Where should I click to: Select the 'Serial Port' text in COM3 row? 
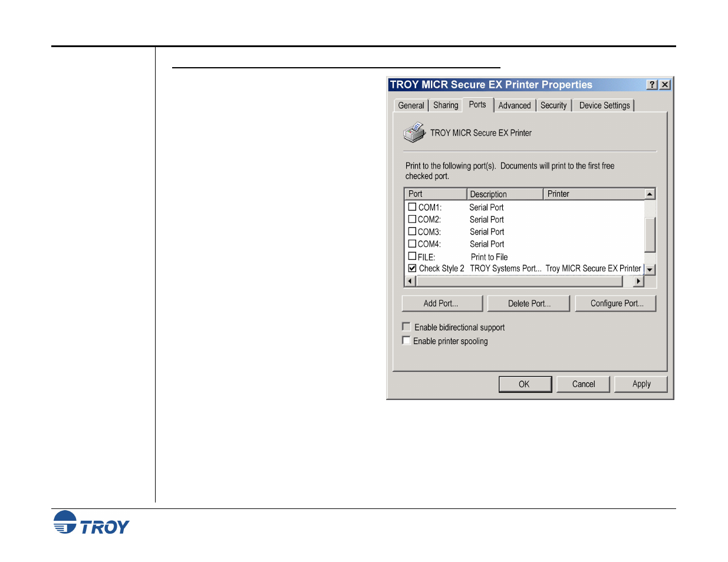pos(487,232)
